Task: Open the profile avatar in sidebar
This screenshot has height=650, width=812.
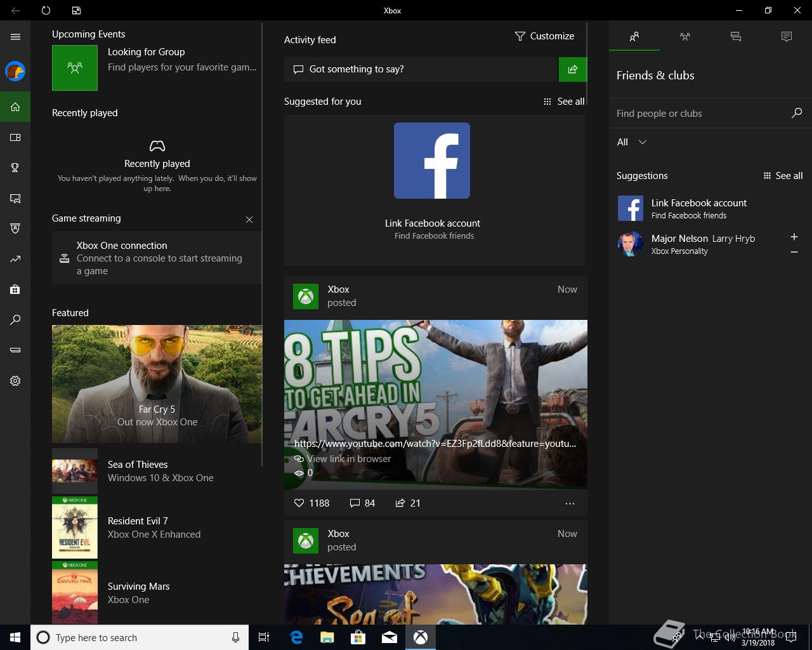Action: (15, 71)
